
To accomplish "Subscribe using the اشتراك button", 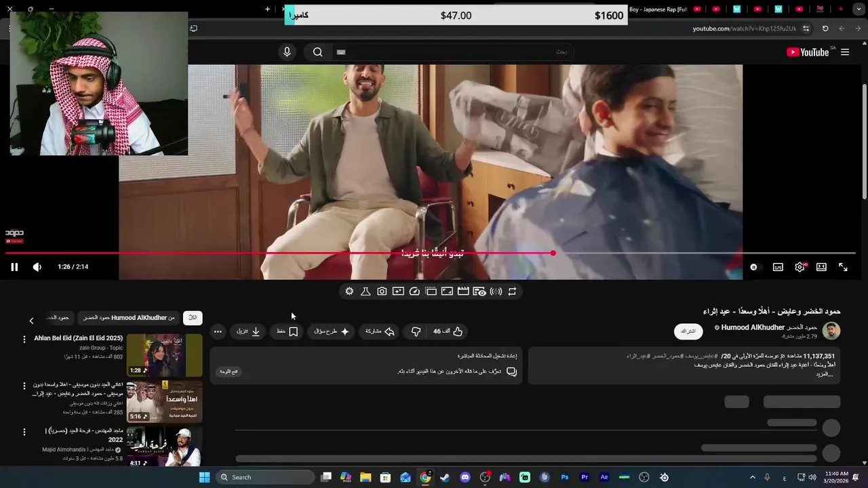I will point(688,331).
